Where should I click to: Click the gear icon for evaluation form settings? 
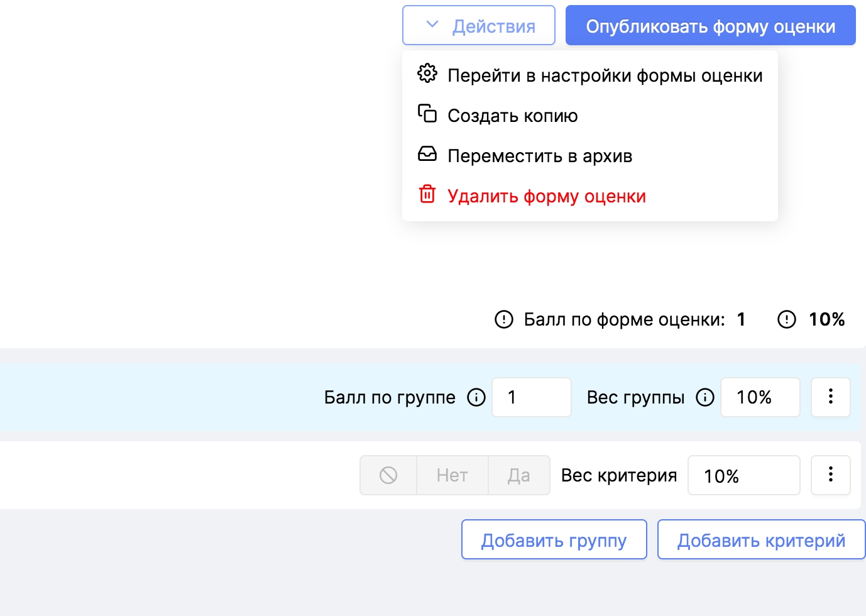coord(427,74)
